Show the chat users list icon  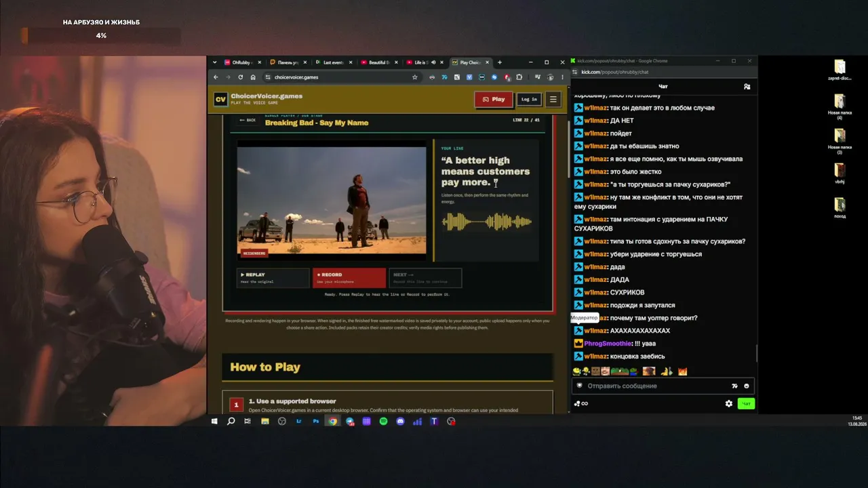[747, 87]
